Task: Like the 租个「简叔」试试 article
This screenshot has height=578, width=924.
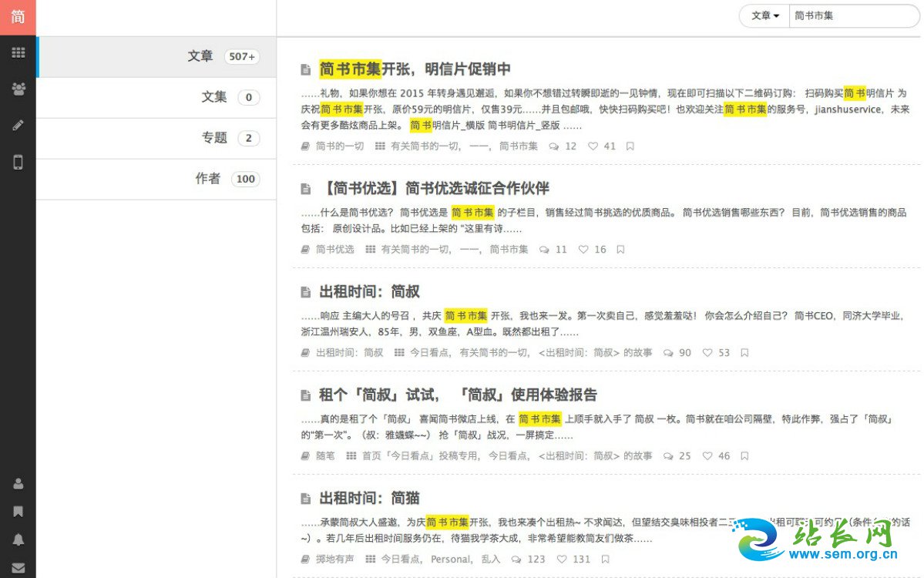Action: [707, 456]
